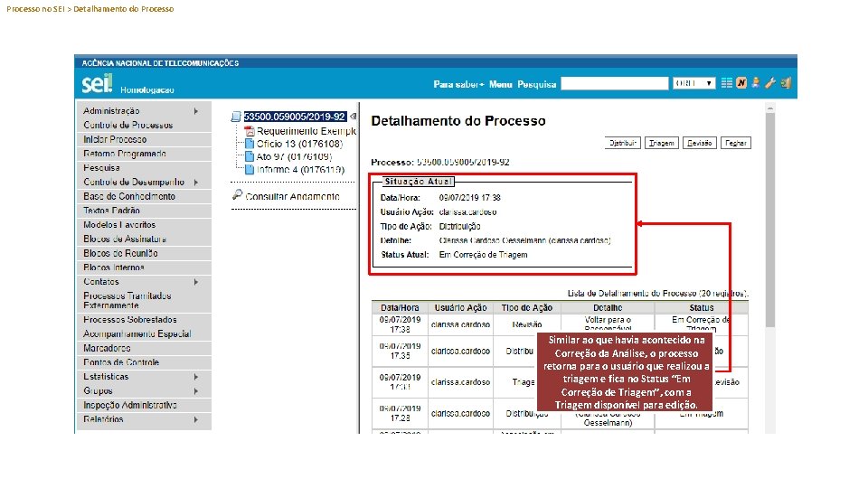Viewport: 868px width, 488px height.
Task: Open the Blocos Internos menu item
Action: pos(144,267)
